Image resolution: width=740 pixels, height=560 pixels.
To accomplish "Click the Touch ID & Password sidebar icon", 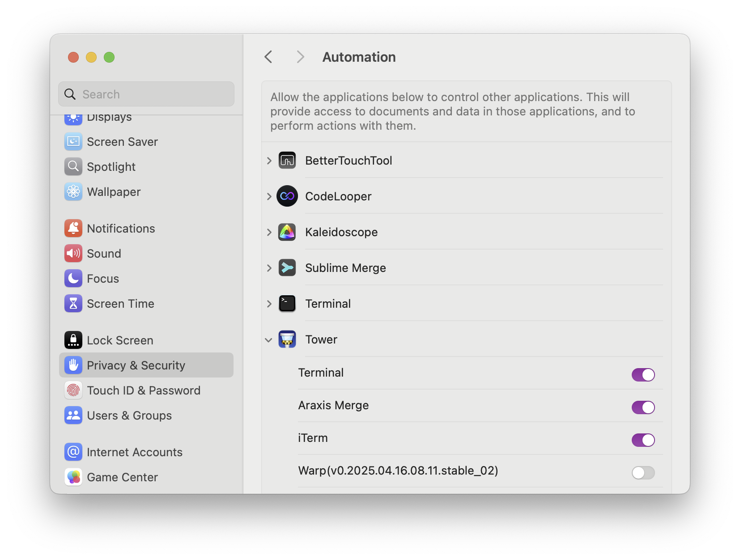I will 73,390.
